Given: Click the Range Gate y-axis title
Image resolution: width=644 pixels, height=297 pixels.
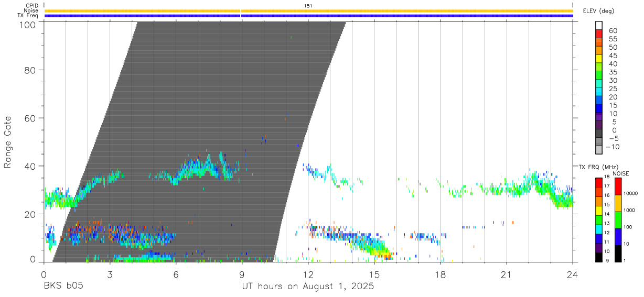Looking at the screenshot, I should (8, 142).
